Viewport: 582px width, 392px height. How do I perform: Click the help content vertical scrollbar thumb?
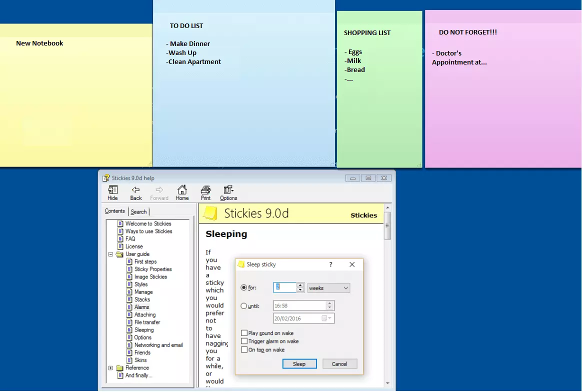[387, 230]
